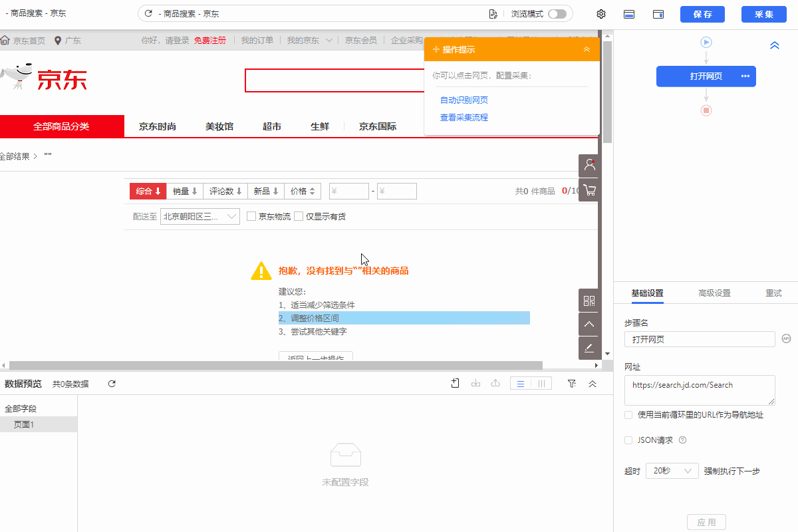Click 自动识别网页 link
Screen dimensions: 798x532
click(464, 100)
